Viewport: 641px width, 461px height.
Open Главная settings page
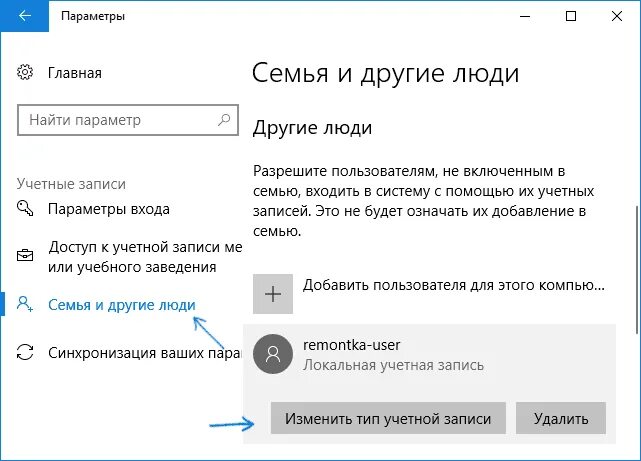click(74, 73)
